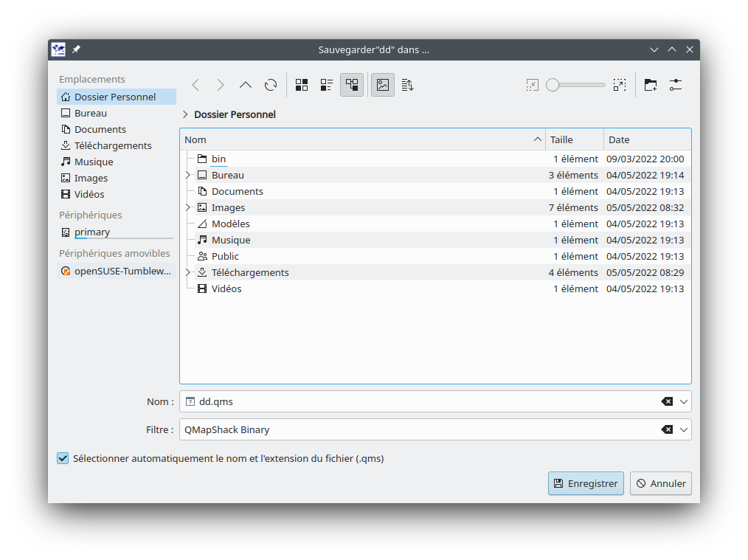Click the Public folder icon in the list
This screenshot has width=748, height=560.
click(x=202, y=256)
